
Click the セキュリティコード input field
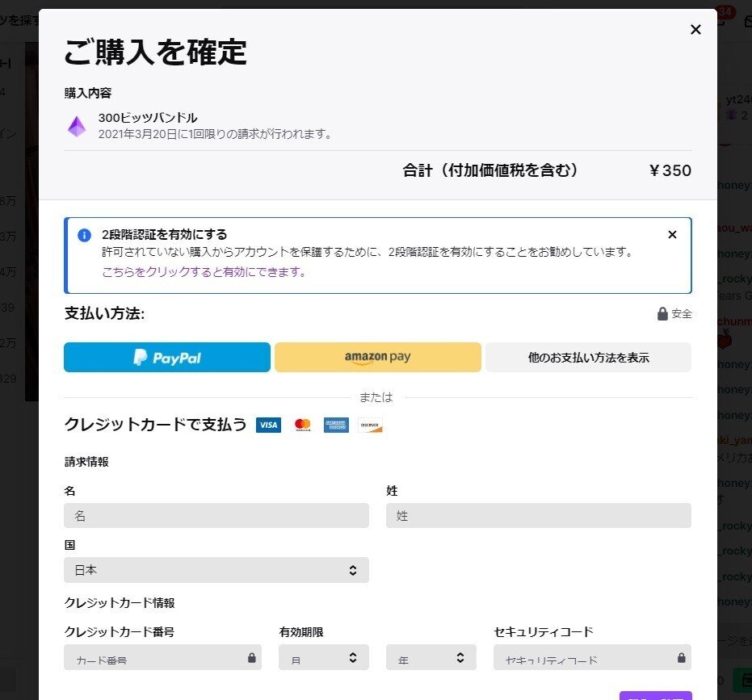[582, 657]
